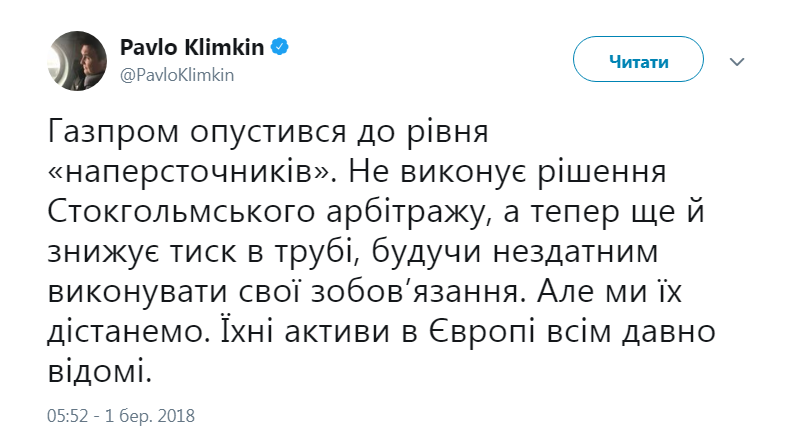Screen dimensions: 786x434
Task: Click the @PavloKlimkin handle
Action: click(177, 74)
